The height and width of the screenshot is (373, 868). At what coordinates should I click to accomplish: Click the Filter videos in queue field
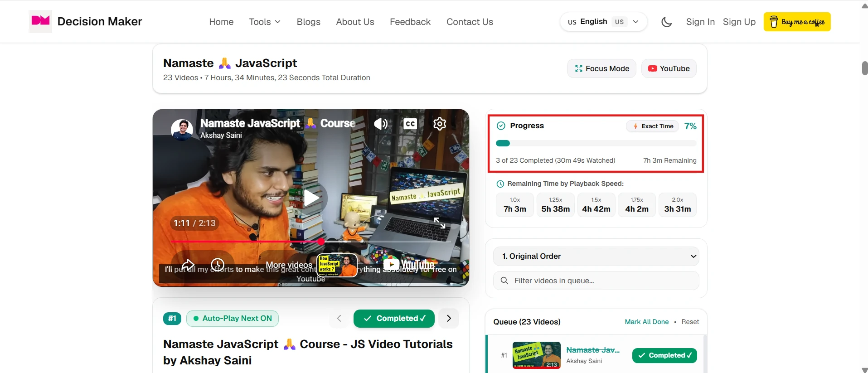596,281
